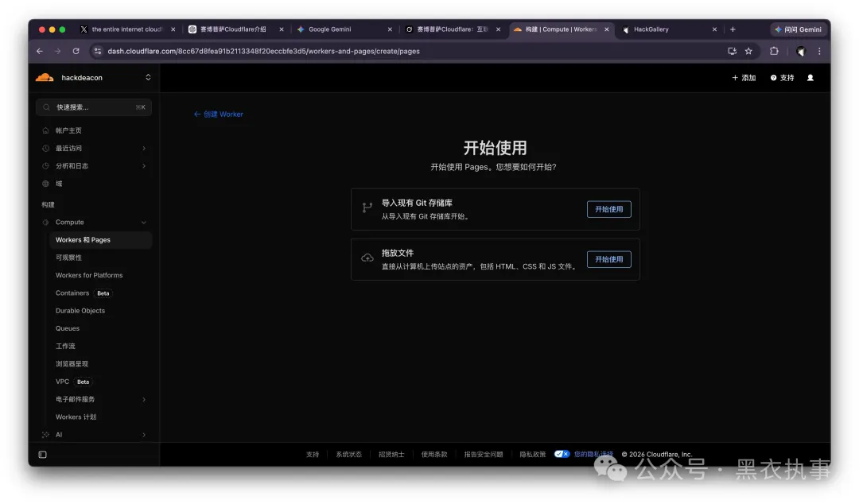Screen dimensions: 859x504
Task: Switch to the 赛博菩萨Cloudflare介绍 tab
Action: click(233, 29)
